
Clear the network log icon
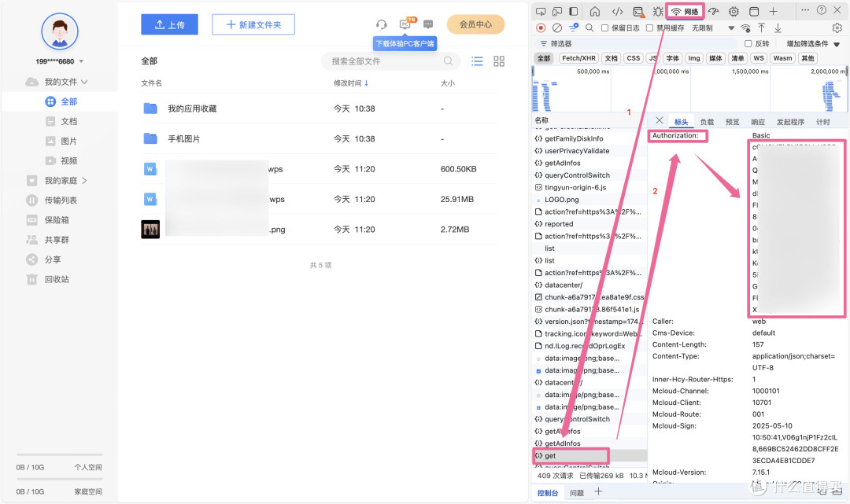click(556, 28)
